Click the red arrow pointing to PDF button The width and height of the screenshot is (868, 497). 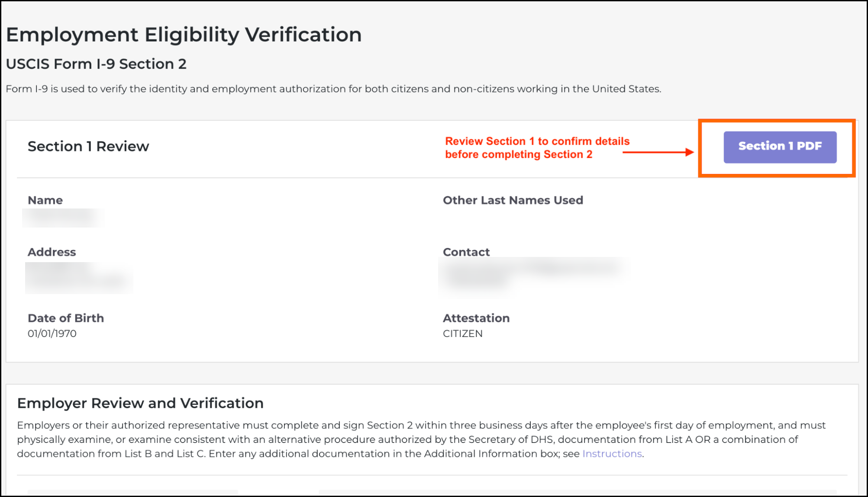click(x=658, y=152)
